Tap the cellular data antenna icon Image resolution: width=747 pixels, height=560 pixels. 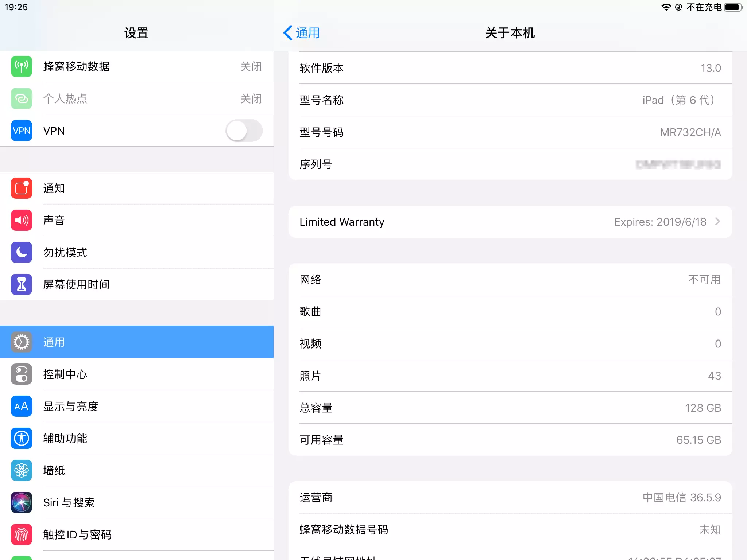pos(22,66)
